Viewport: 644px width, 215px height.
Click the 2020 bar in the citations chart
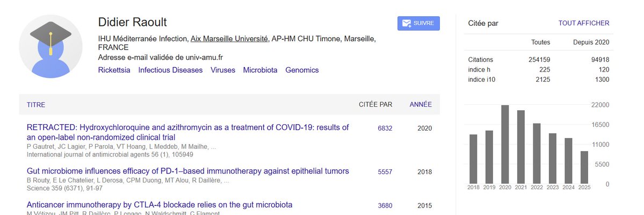pos(505,144)
